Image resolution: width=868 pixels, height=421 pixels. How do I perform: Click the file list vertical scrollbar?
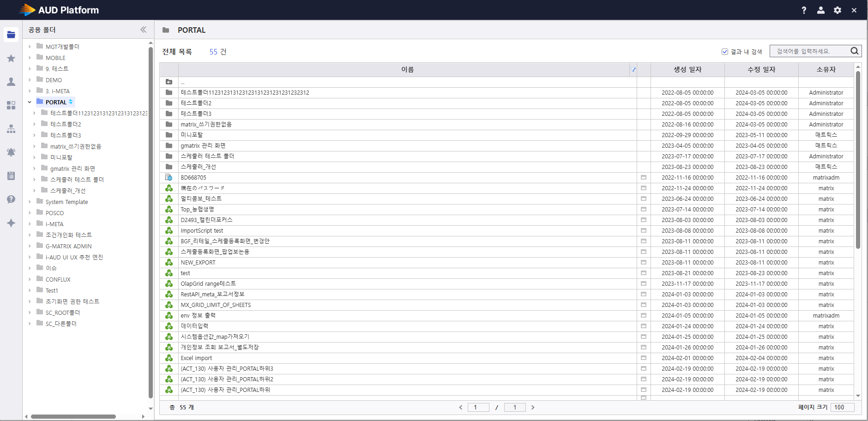point(858,160)
